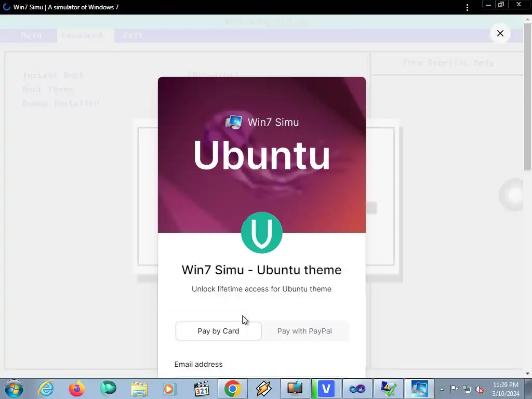Click the Win7 Simu - Ubuntu theme heading

tap(262, 270)
